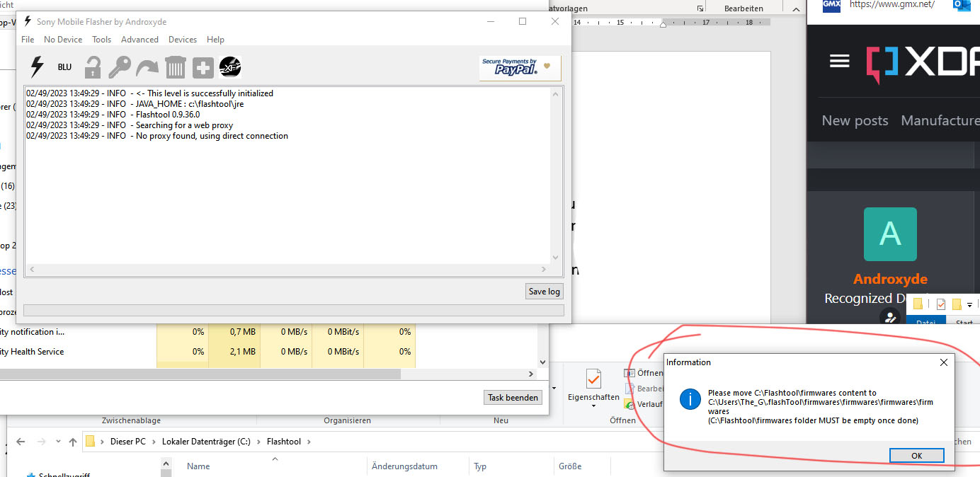980x477 pixels.
Task: Close the Information dialog with X
Action: (x=943, y=362)
